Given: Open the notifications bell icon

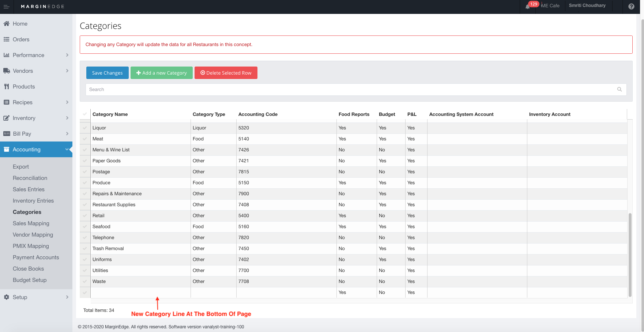Looking at the screenshot, I should point(528,7).
